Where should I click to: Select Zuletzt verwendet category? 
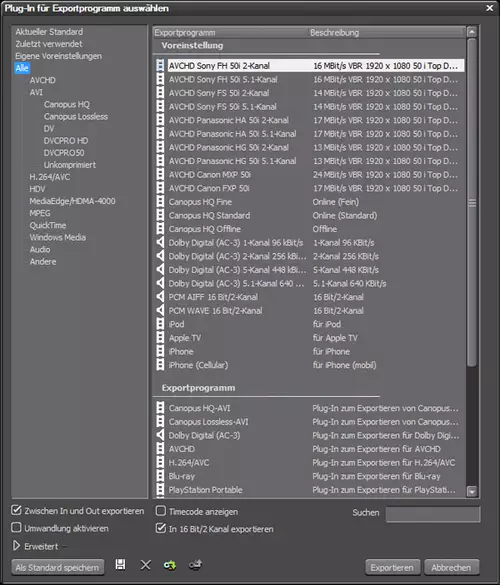click(x=49, y=44)
